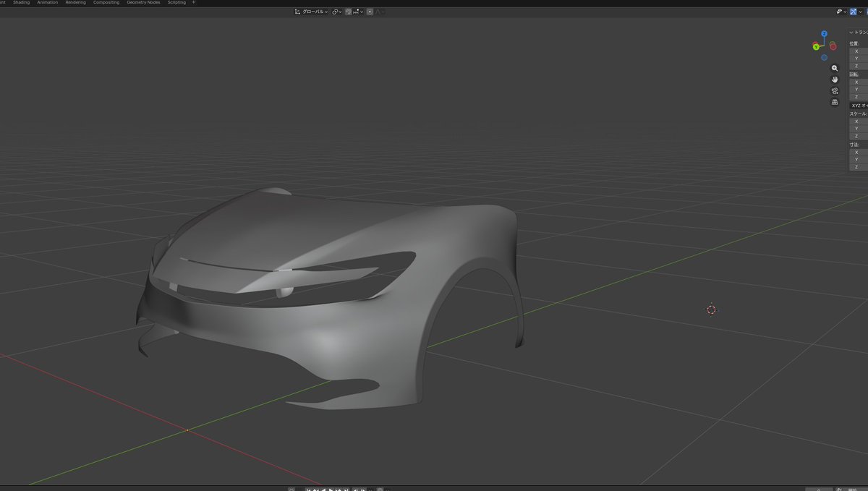
Task: Switch to the Shading workspace tab
Action: tap(22, 3)
